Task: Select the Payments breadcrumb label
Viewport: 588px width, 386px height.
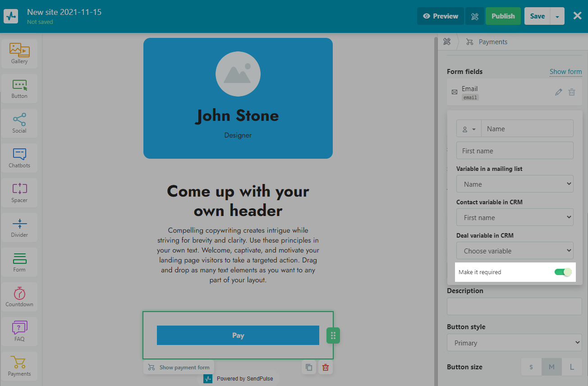Action: pyautogui.click(x=493, y=41)
